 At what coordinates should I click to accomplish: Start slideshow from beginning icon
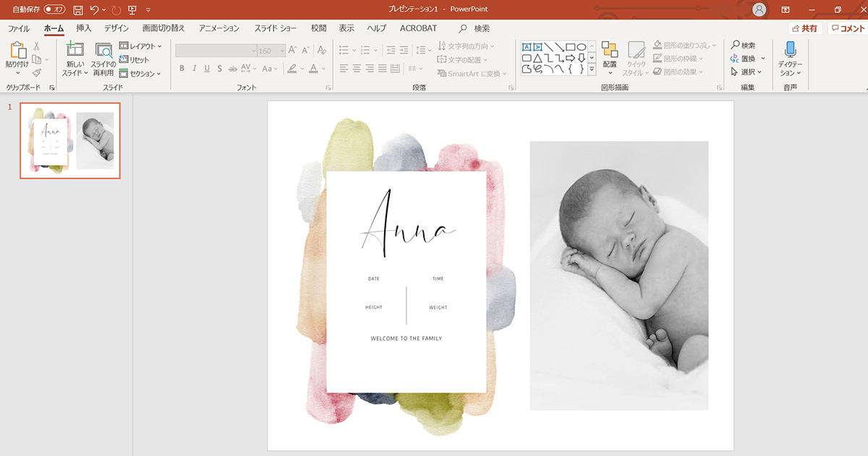coord(132,10)
